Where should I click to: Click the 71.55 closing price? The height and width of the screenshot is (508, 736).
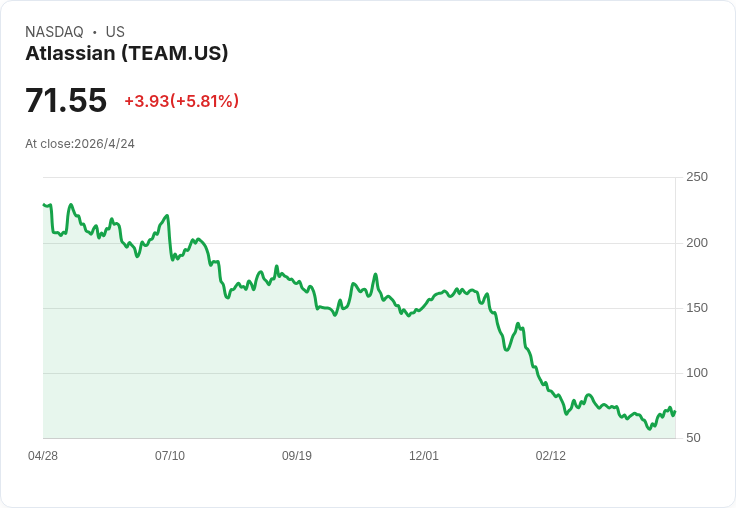point(66,101)
